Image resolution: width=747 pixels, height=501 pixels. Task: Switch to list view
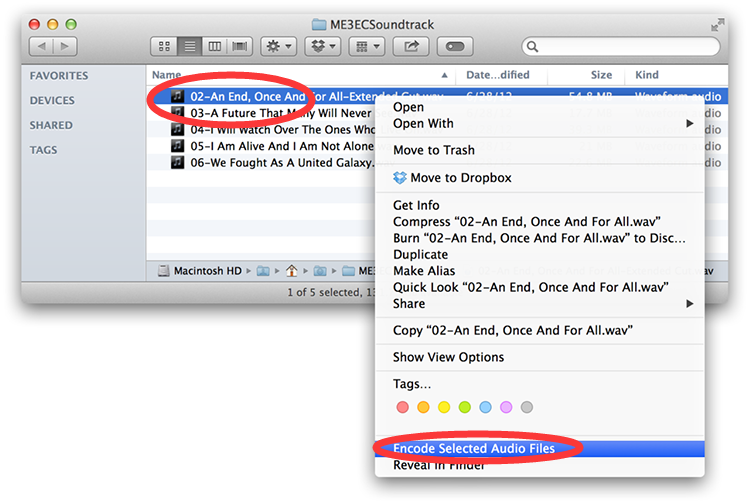click(190, 46)
